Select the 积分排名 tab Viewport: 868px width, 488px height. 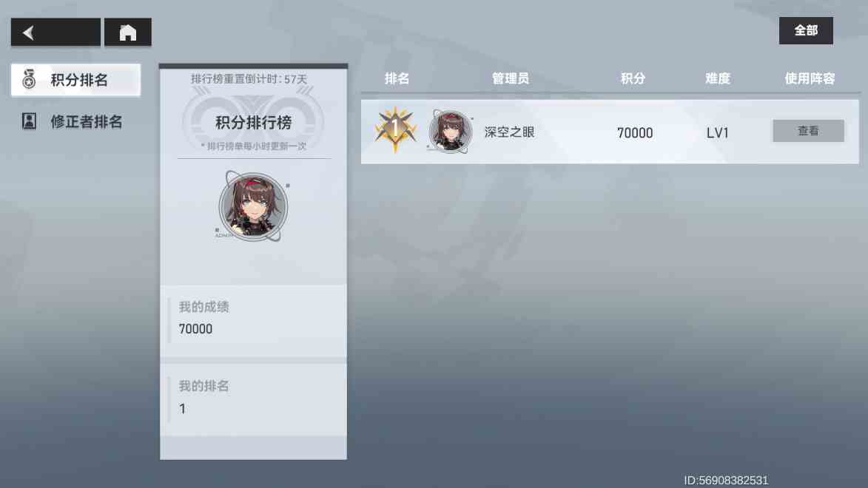coord(75,80)
